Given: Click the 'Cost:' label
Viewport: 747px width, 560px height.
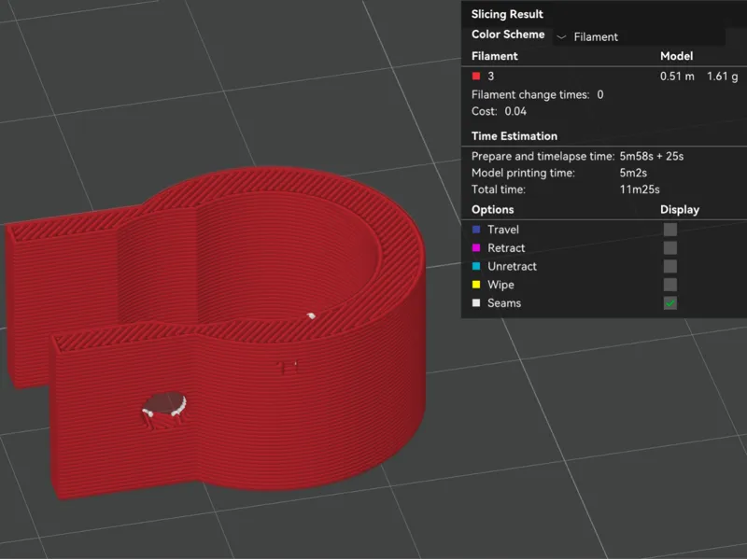Looking at the screenshot, I should click(x=484, y=111).
